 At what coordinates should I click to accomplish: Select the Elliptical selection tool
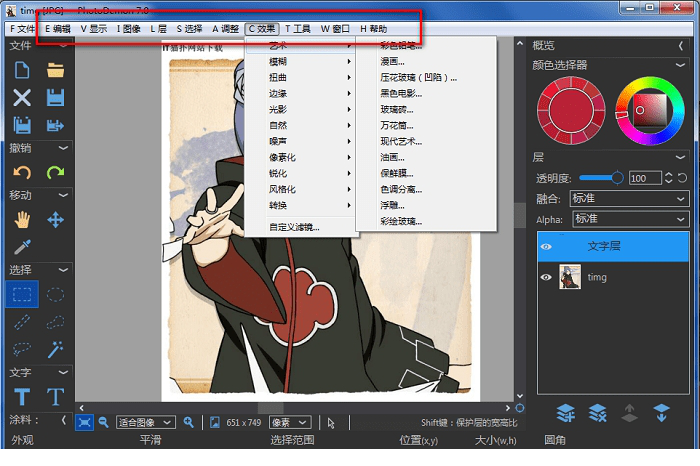(55, 295)
